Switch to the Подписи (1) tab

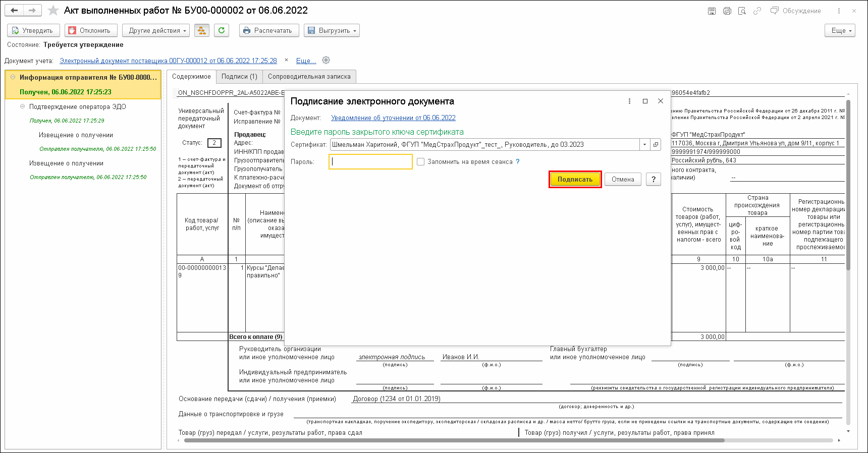(x=239, y=77)
